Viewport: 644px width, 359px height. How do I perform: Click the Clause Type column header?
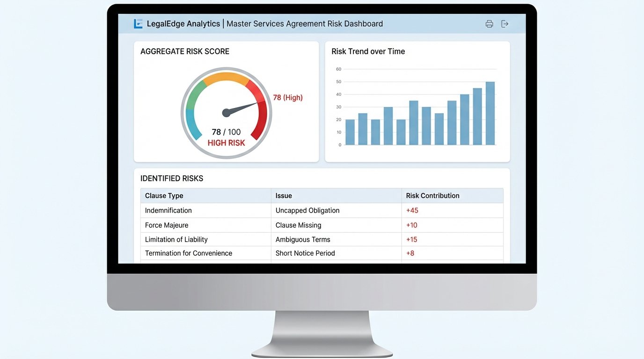click(164, 195)
